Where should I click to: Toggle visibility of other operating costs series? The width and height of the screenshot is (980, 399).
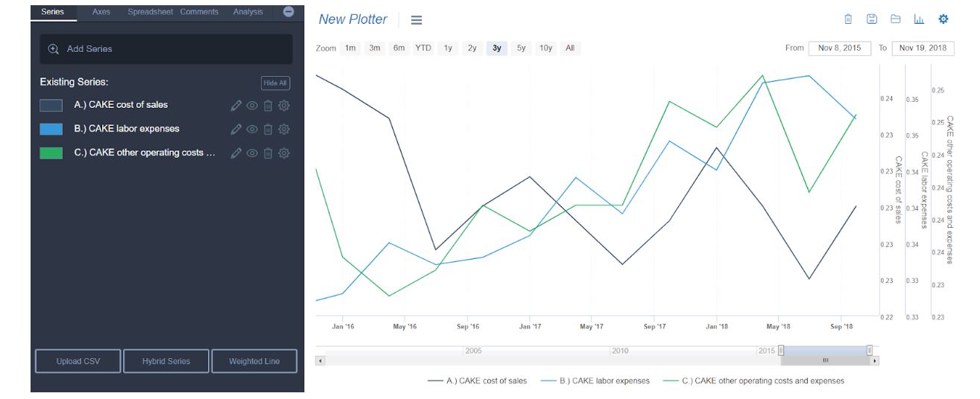252,153
